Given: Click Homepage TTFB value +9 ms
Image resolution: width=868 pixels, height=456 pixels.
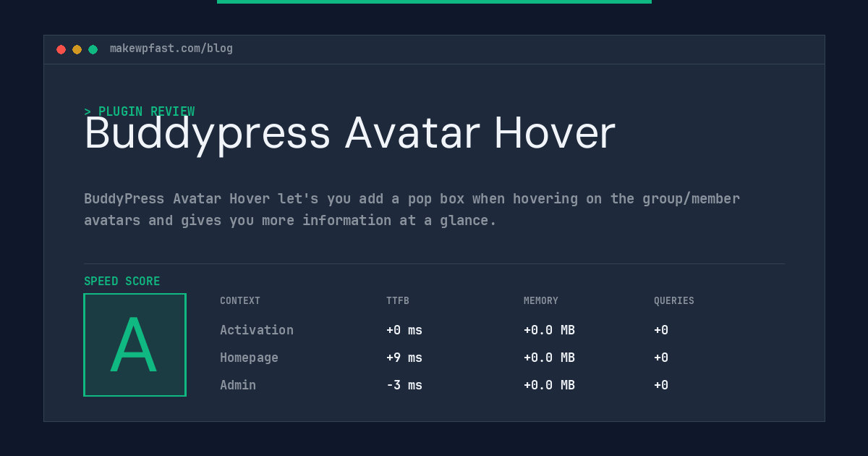Looking at the screenshot, I should click(x=404, y=358).
